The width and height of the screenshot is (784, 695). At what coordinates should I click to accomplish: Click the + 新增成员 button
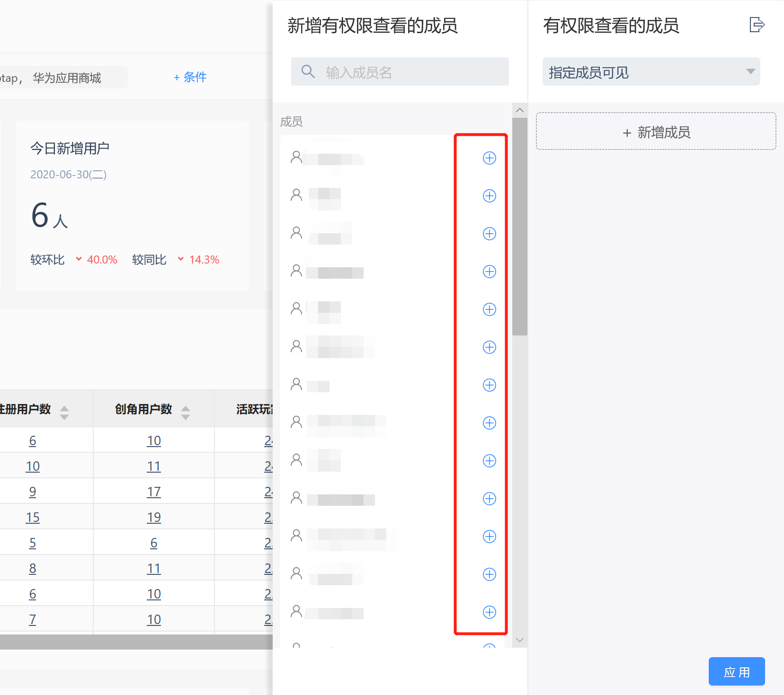pos(656,132)
